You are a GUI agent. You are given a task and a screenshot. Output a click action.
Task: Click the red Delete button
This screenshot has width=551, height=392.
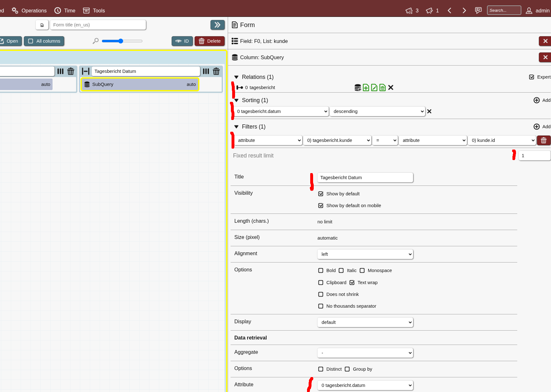[210, 41]
